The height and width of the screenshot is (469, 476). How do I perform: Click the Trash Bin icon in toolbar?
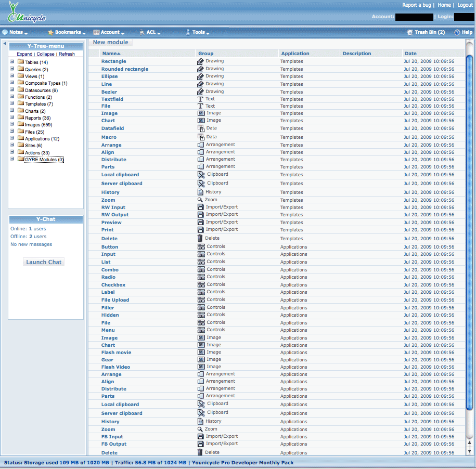point(410,32)
